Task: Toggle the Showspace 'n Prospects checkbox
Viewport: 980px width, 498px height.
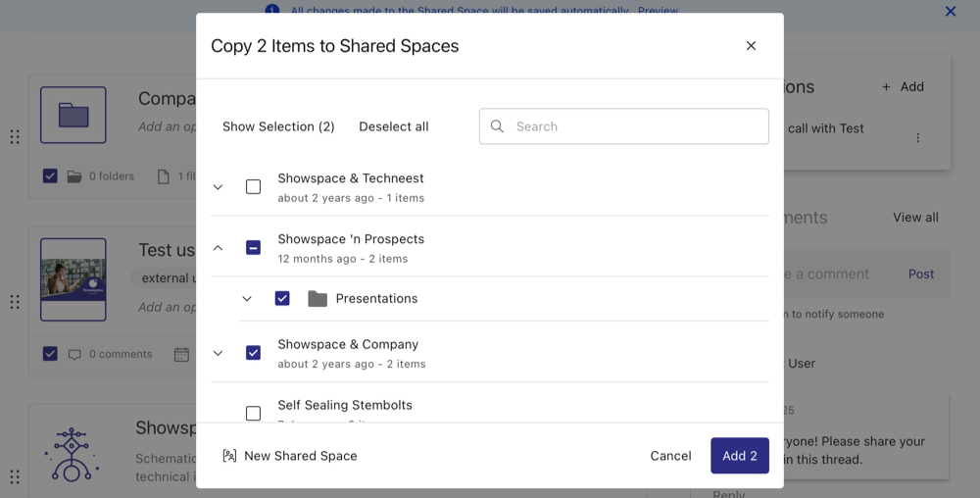Action: point(253,248)
